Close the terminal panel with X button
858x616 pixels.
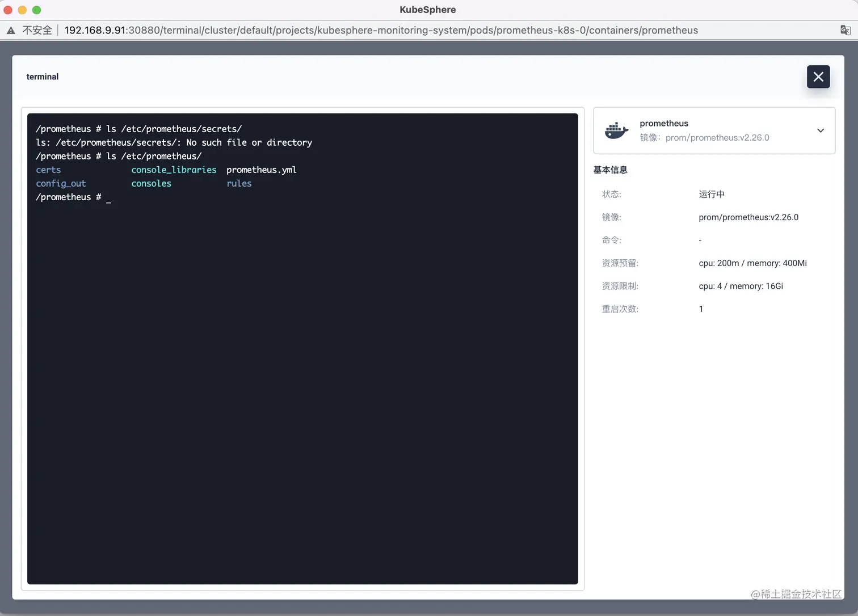tap(818, 77)
